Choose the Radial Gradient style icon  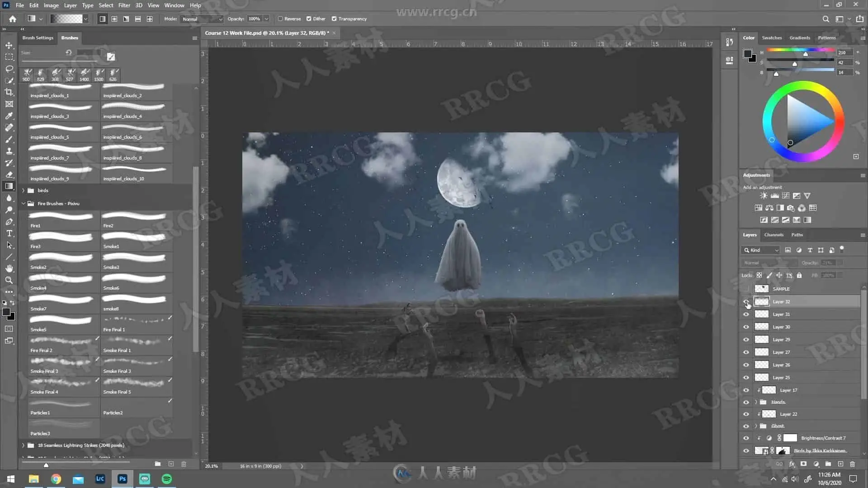pos(114,19)
